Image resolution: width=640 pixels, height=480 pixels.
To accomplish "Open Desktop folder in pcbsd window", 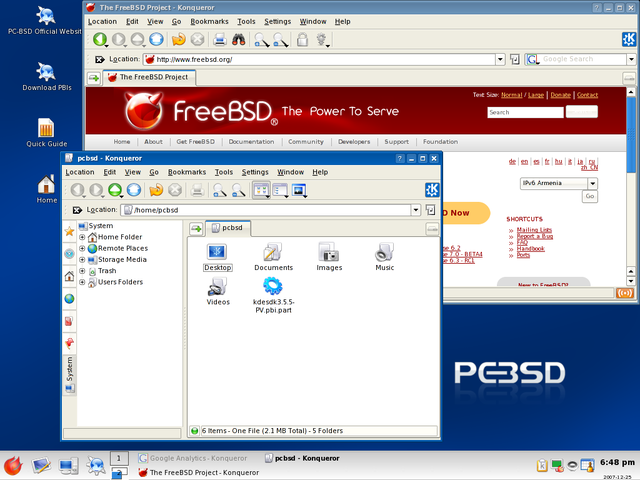I will 217,257.
